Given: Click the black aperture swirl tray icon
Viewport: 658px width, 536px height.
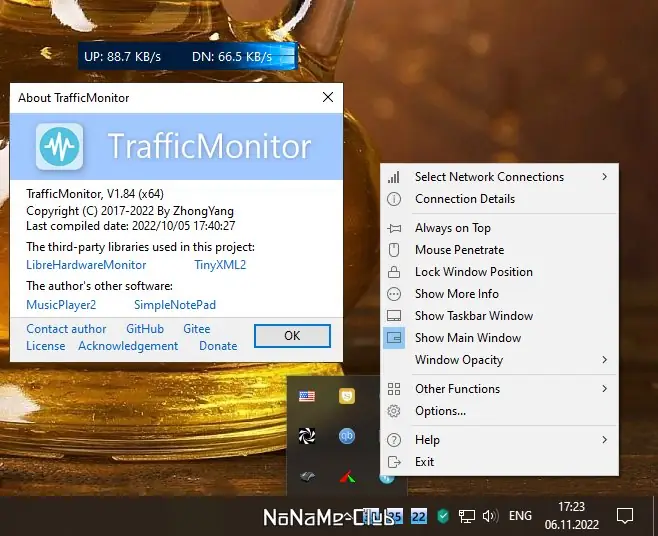Looking at the screenshot, I should click(307, 436).
